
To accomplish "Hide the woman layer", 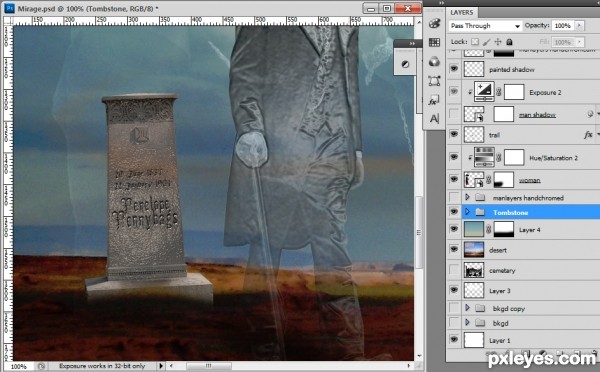I will [x=454, y=179].
